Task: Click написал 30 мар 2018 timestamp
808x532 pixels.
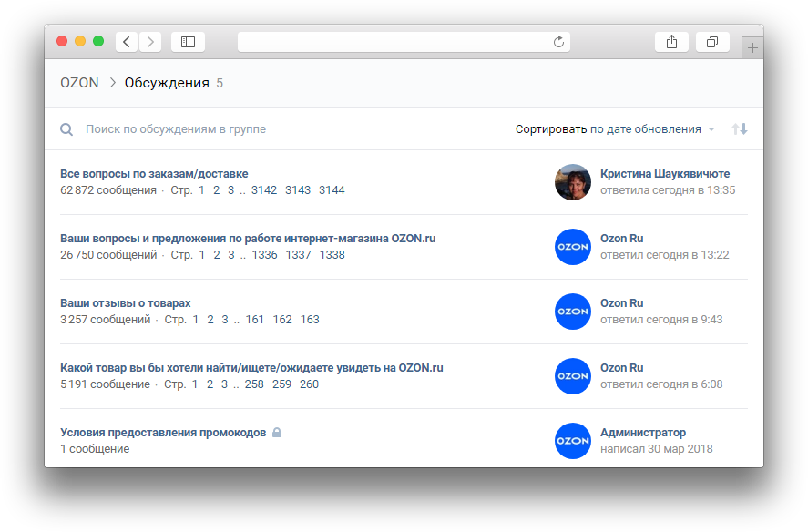Action: click(x=657, y=449)
